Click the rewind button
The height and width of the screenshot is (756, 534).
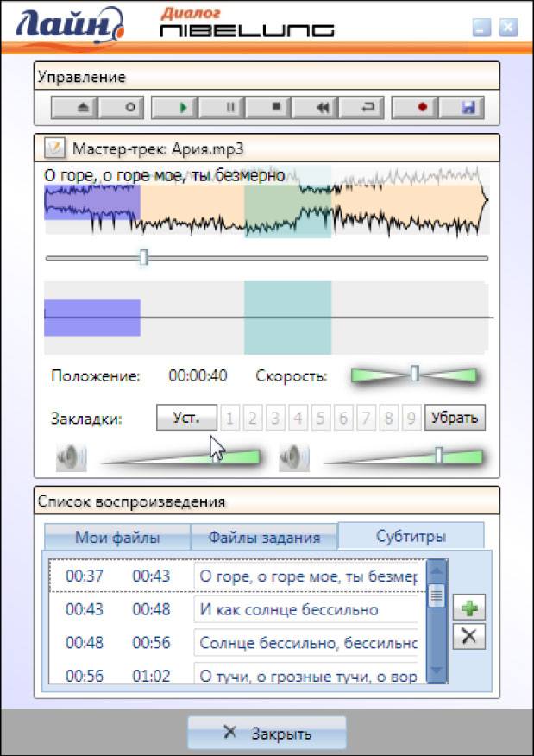[316, 108]
